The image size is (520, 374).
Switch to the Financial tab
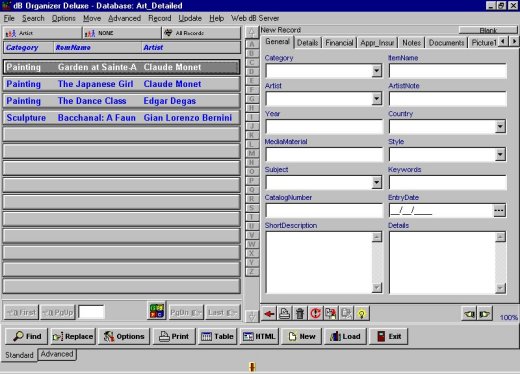tap(339, 43)
